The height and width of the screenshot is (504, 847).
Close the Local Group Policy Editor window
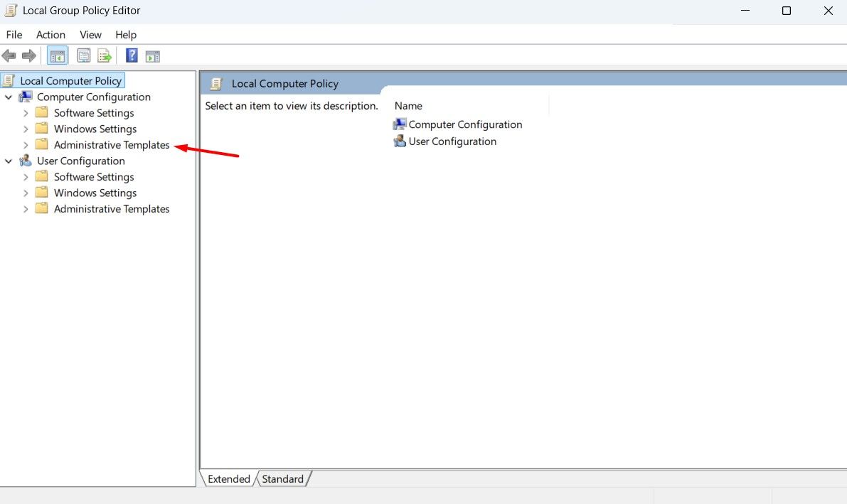tap(828, 10)
